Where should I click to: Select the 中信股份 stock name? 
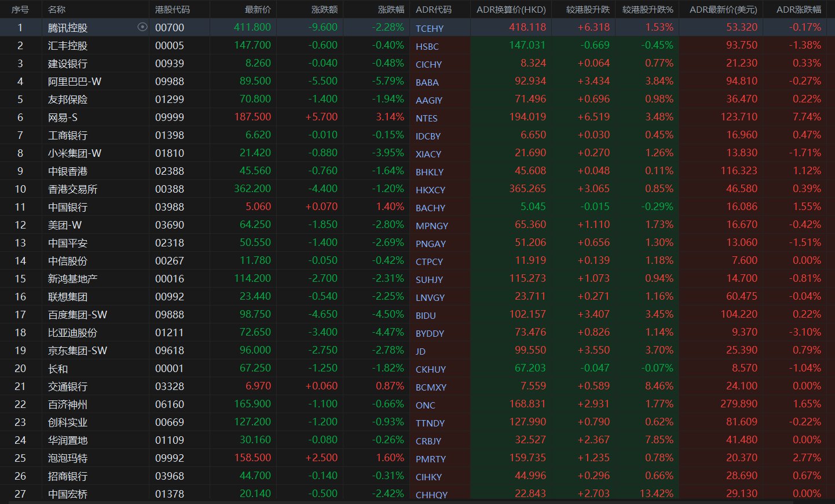pos(68,261)
